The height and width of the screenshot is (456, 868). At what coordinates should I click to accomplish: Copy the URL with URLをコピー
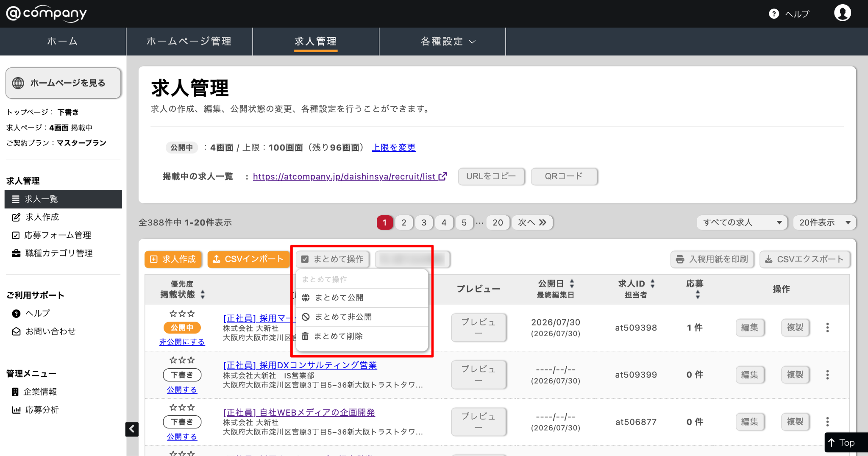point(492,176)
